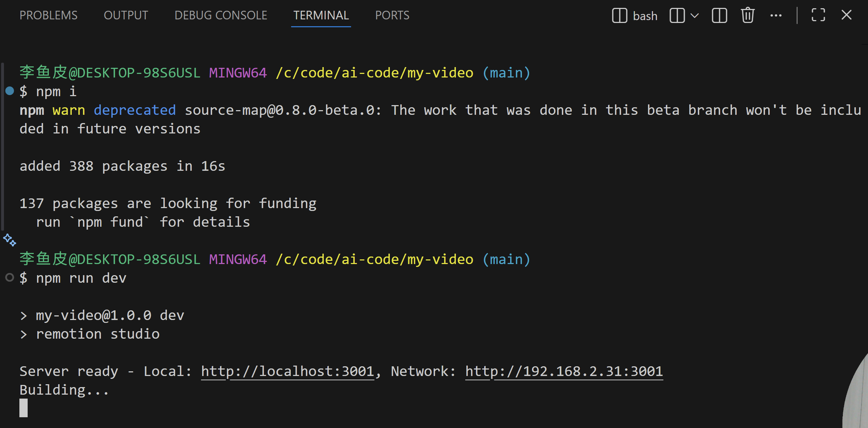Click the sparkle icon in the terminal gutter

click(10, 240)
